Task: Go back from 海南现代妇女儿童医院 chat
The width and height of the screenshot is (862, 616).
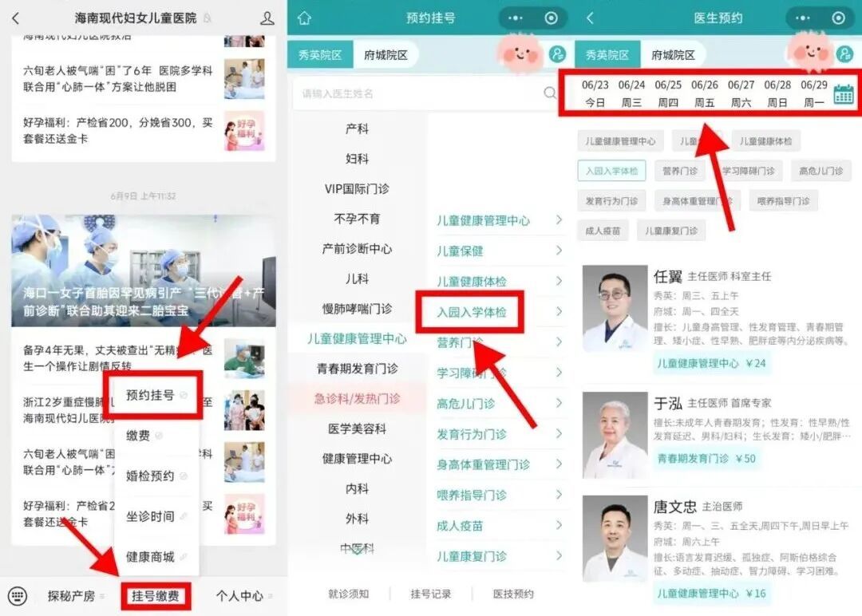Action: pyautogui.click(x=15, y=18)
